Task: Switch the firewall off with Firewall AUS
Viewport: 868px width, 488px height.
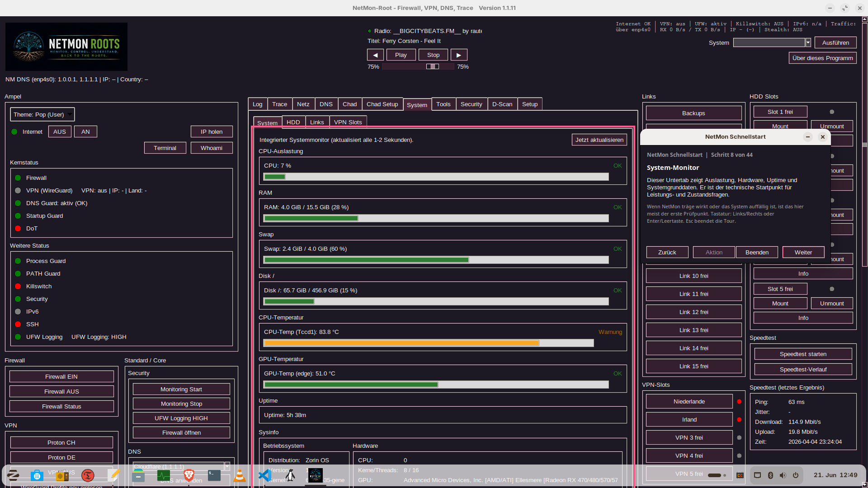Action: click(61, 392)
